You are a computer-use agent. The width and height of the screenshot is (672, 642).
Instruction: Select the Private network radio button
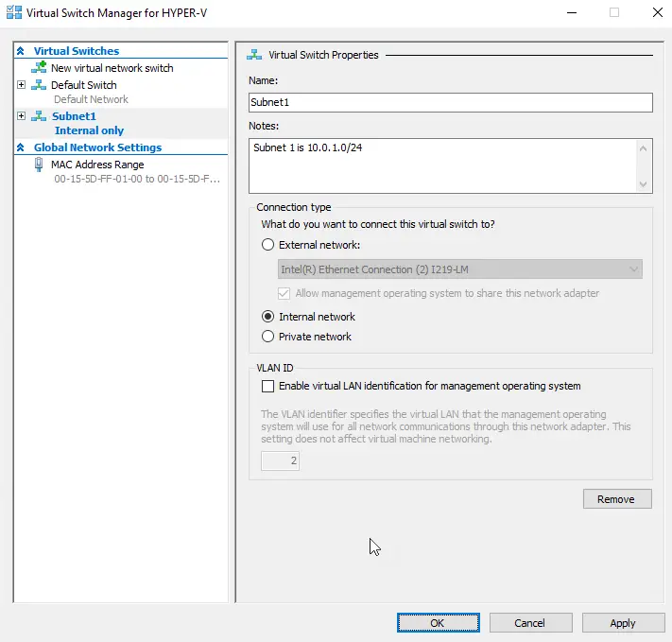click(x=267, y=337)
